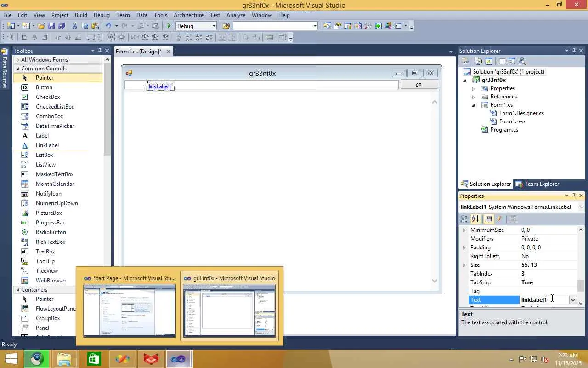
Task: Toggle auto-hide pin on Toolbox panel
Action: click(x=100, y=51)
